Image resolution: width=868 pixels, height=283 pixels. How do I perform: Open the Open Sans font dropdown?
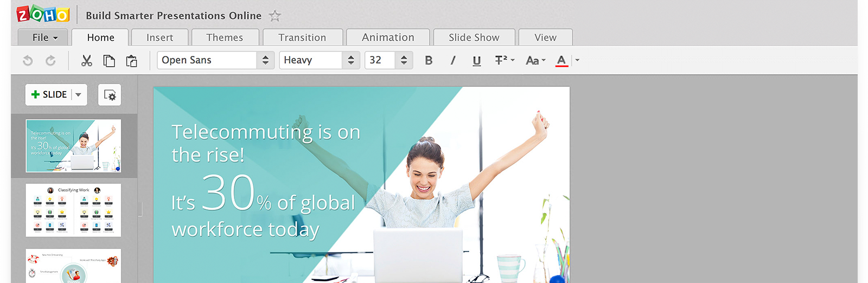click(265, 60)
